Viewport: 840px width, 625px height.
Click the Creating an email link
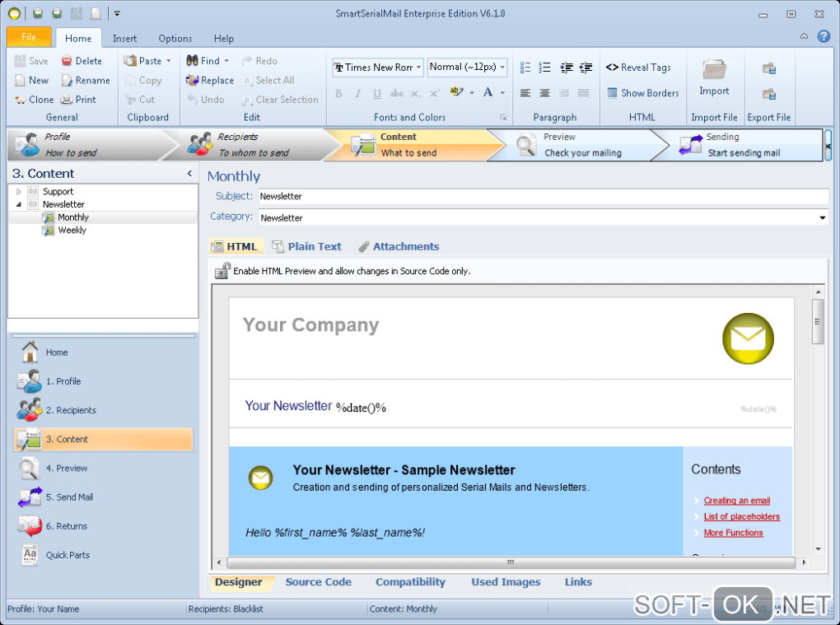tap(736, 501)
